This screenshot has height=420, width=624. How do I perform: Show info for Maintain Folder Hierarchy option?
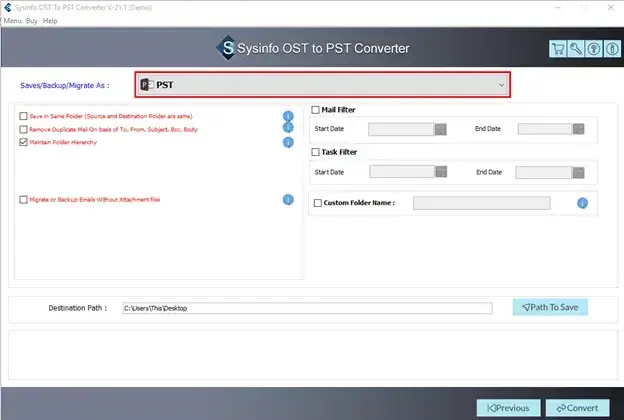pyautogui.click(x=288, y=142)
